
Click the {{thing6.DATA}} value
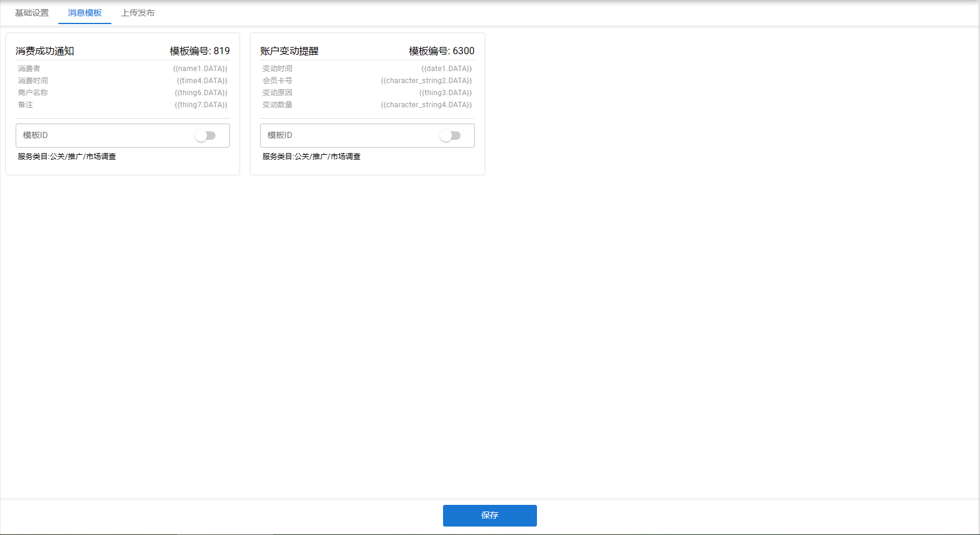201,93
